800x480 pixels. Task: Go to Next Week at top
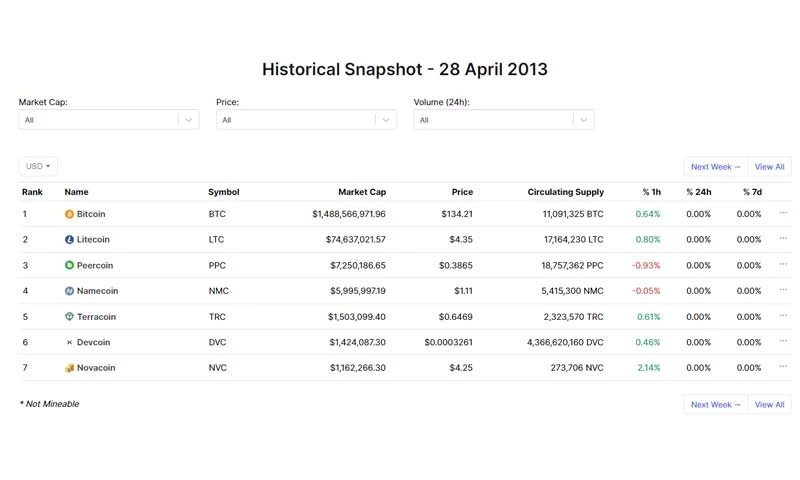point(716,167)
